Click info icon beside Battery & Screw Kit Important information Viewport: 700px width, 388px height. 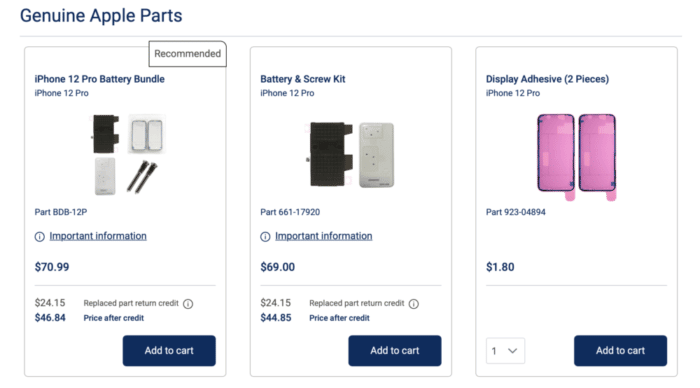click(x=265, y=237)
